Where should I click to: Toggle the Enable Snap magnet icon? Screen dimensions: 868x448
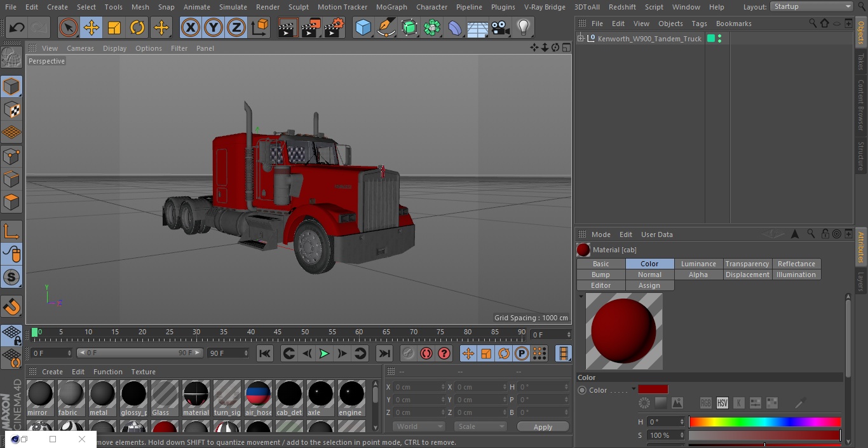click(11, 307)
